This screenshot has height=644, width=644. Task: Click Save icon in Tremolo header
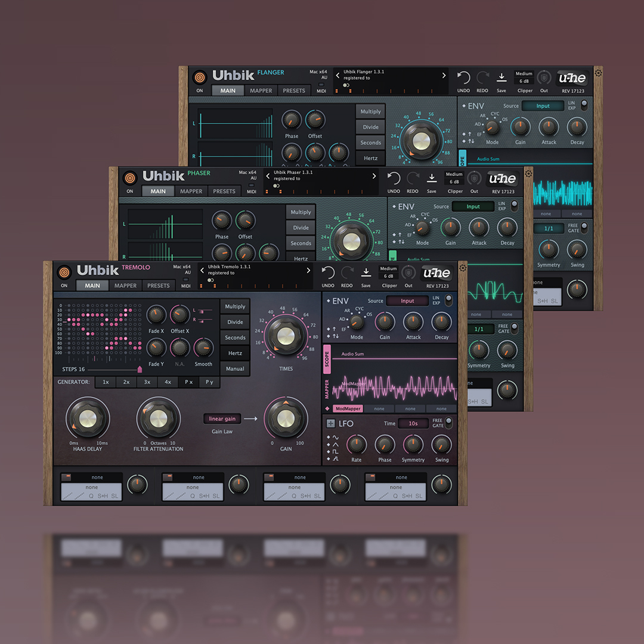[366, 272]
